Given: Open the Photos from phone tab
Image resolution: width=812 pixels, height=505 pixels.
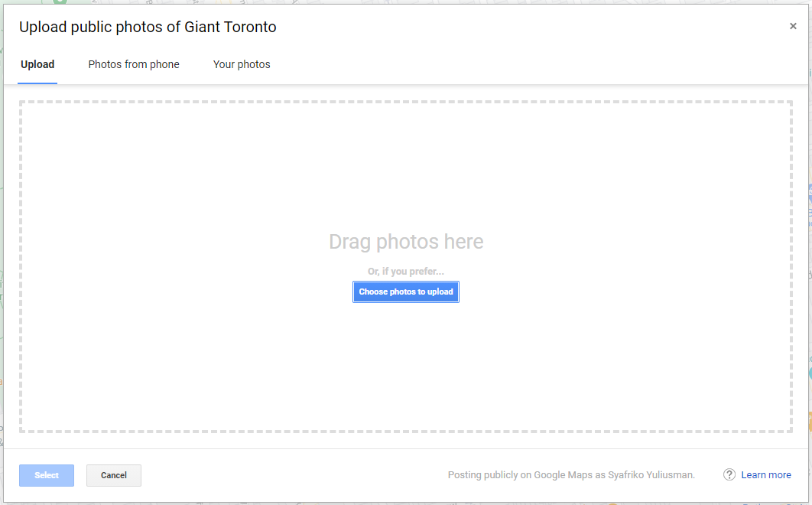Looking at the screenshot, I should tap(134, 65).
